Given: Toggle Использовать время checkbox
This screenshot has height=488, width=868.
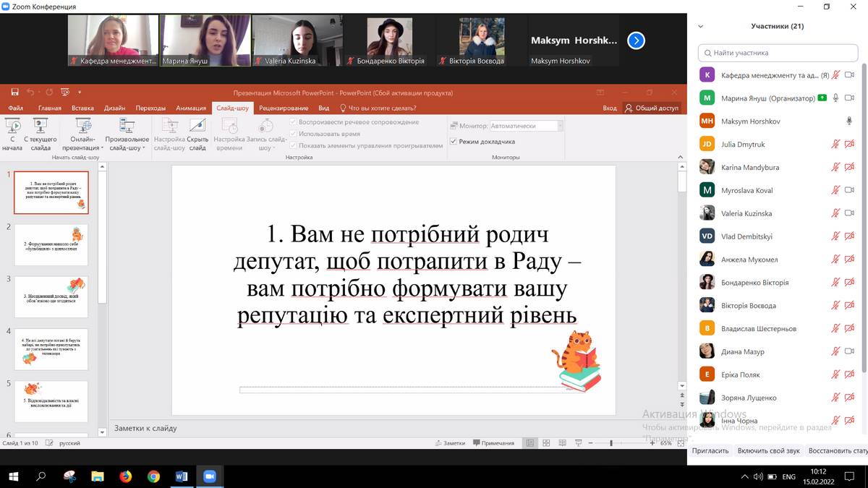Looking at the screenshot, I should click(x=294, y=134).
